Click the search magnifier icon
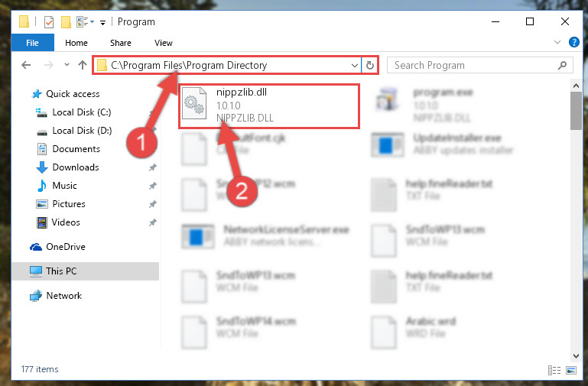The image size is (588, 386). pos(562,65)
